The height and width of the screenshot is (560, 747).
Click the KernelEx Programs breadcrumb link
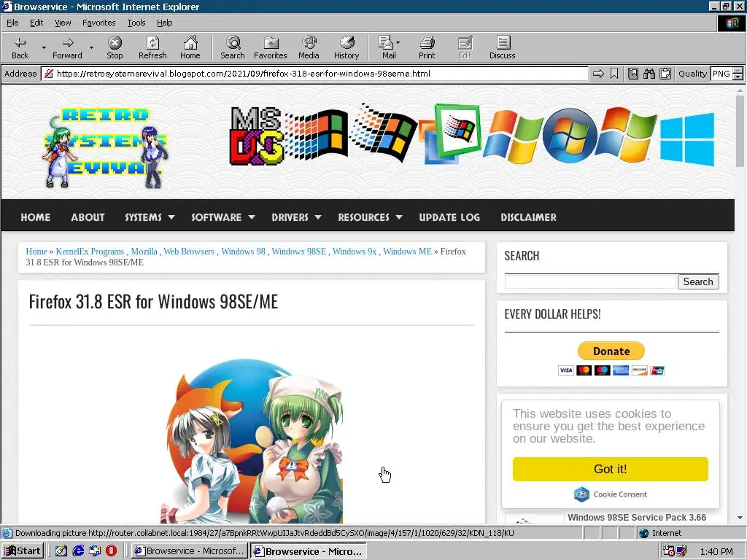tap(90, 252)
